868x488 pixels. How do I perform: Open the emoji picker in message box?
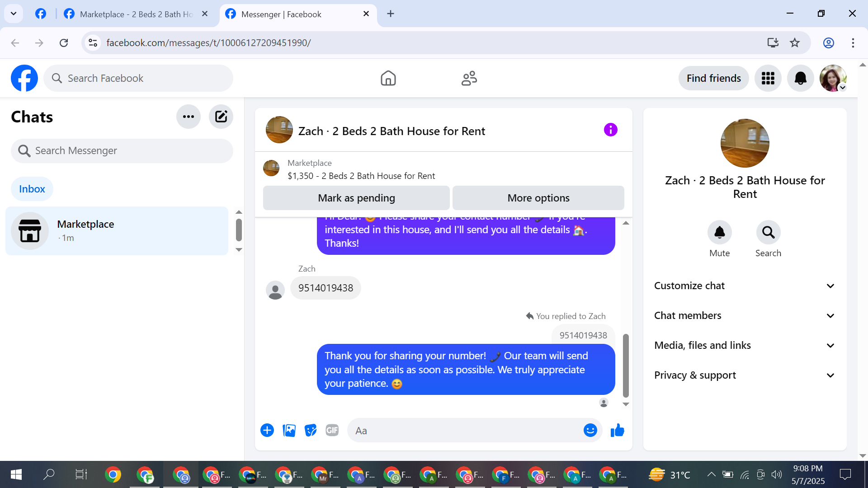(590, 431)
